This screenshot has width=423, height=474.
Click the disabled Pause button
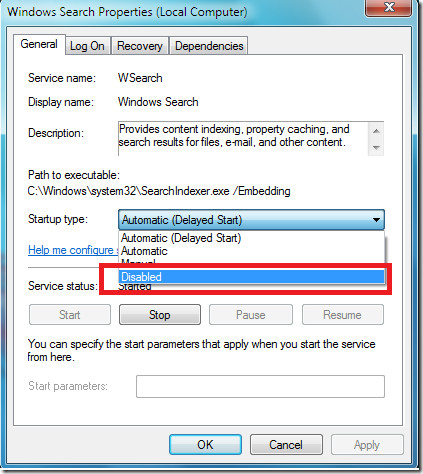click(x=251, y=315)
